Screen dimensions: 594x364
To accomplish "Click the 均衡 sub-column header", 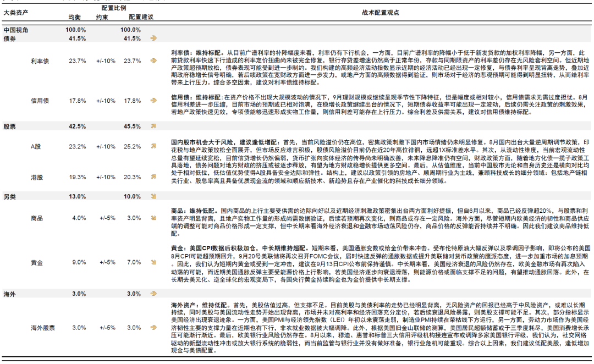I will 74,18.
